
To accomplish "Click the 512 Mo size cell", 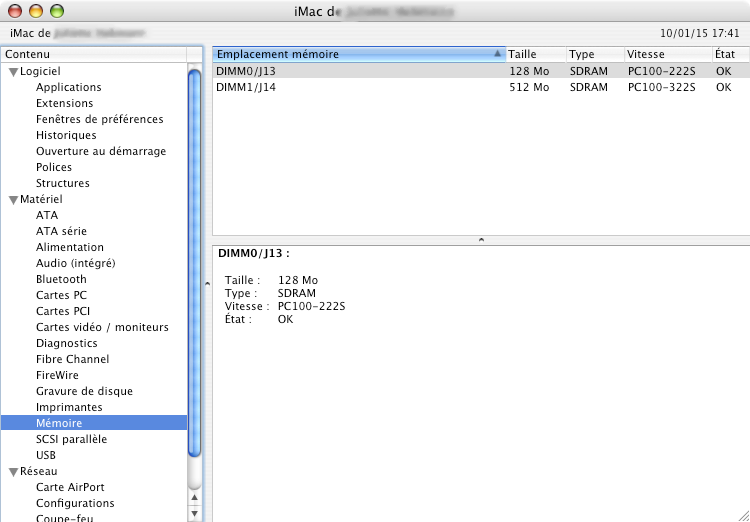I will coord(529,87).
